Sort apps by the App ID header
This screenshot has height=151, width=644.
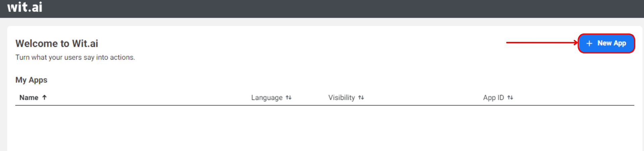point(493,97)
